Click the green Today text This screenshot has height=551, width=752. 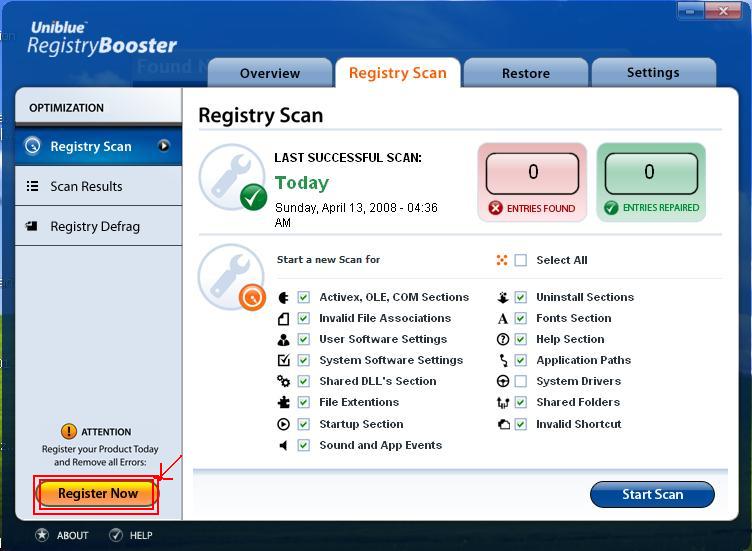click(302, 183)
